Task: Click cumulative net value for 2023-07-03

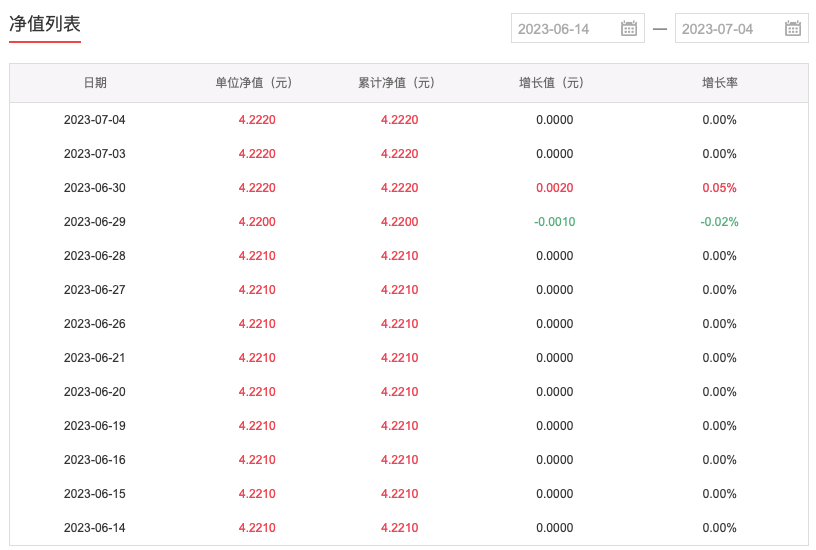Action: [x=399, y=154]
